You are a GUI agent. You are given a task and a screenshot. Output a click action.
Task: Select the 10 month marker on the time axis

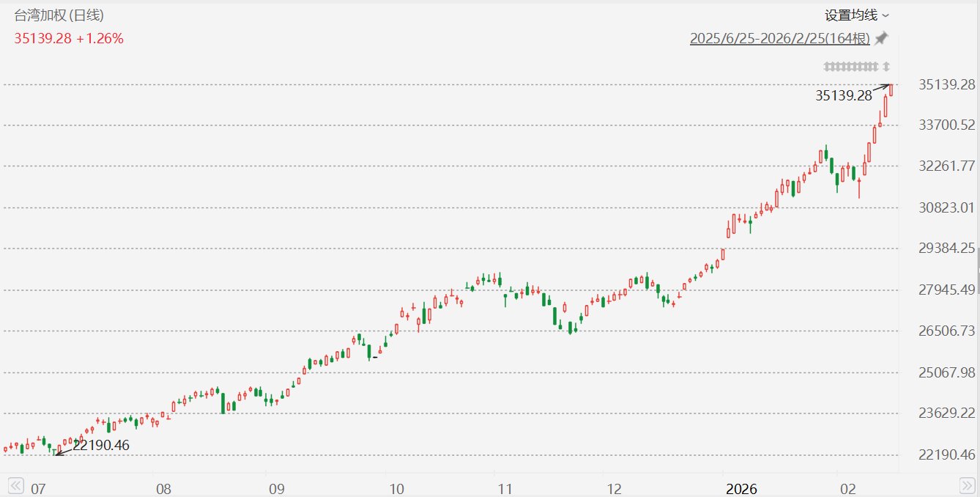[396, 489]
